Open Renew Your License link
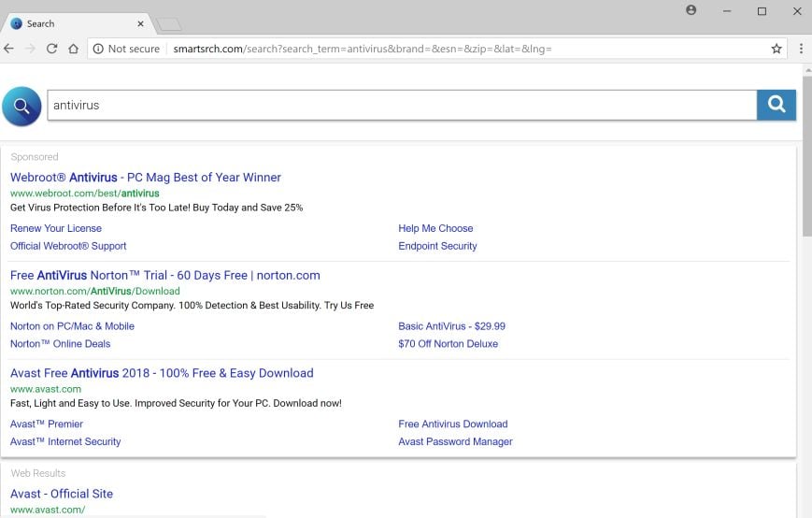 56,228
